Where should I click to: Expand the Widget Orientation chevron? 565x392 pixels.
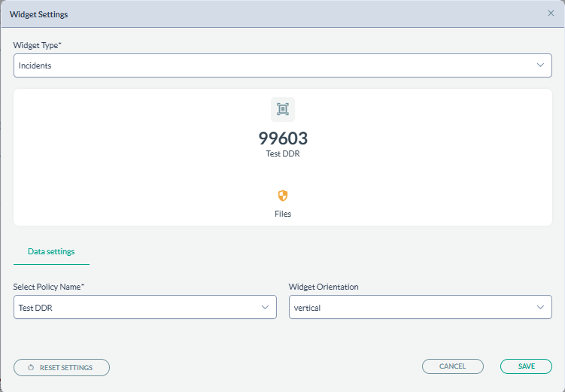540,307
